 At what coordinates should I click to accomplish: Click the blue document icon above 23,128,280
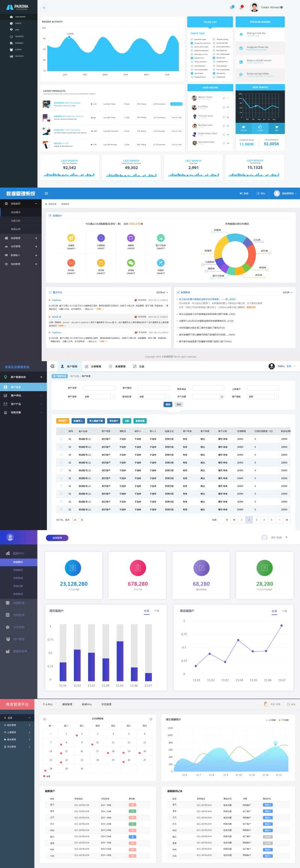click(73, 568)
